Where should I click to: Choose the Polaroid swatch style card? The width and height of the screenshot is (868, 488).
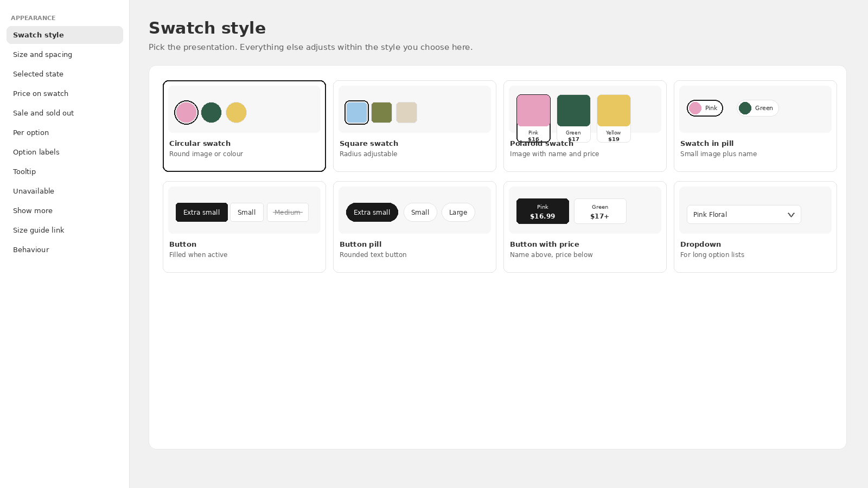tap(585, 126)
